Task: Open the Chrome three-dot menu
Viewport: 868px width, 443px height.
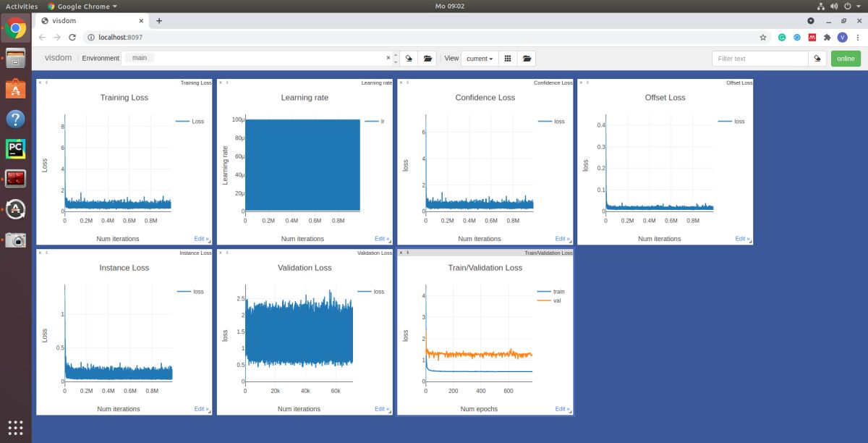Action: [858, 37]
